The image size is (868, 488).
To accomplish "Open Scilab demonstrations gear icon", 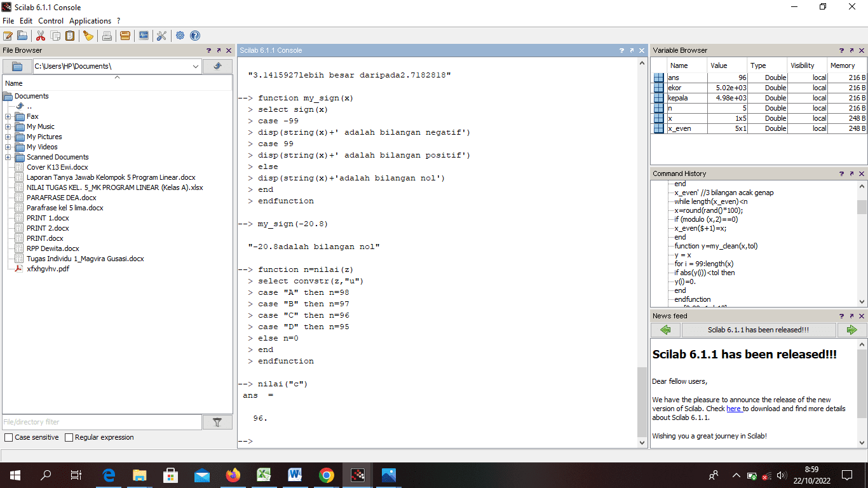I will [x=180, y=36].
